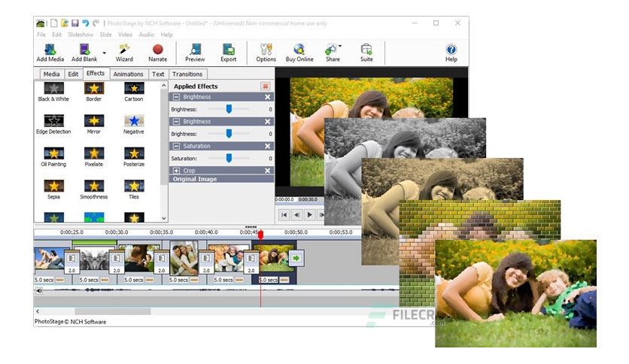Switch to the Text tab

coord(158,74)
